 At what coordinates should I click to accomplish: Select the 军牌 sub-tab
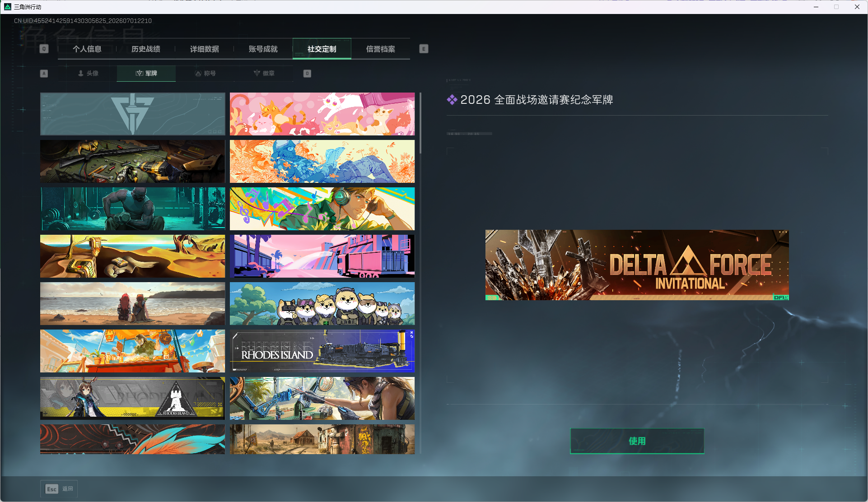pyautogui.click(x=146, y=73)
